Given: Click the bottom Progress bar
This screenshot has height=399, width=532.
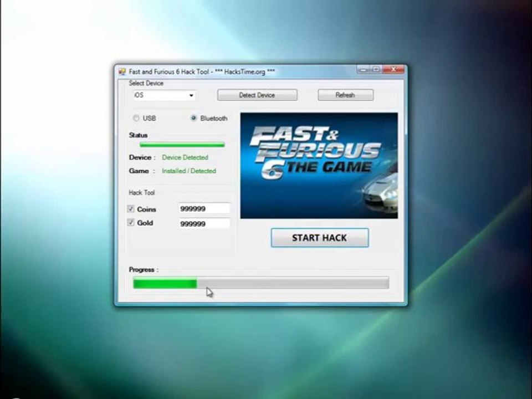Looking at the screenshot, I should tap(261, 283).
